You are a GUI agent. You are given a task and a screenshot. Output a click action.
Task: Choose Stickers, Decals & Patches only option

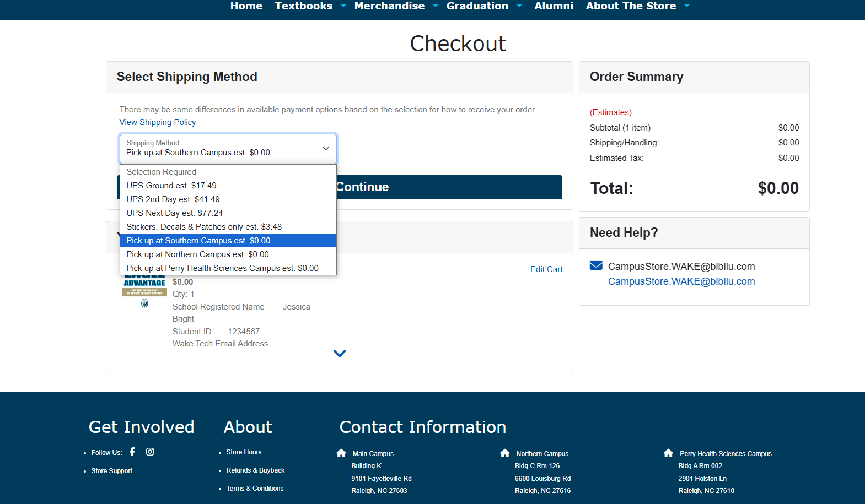pos(204,227)
